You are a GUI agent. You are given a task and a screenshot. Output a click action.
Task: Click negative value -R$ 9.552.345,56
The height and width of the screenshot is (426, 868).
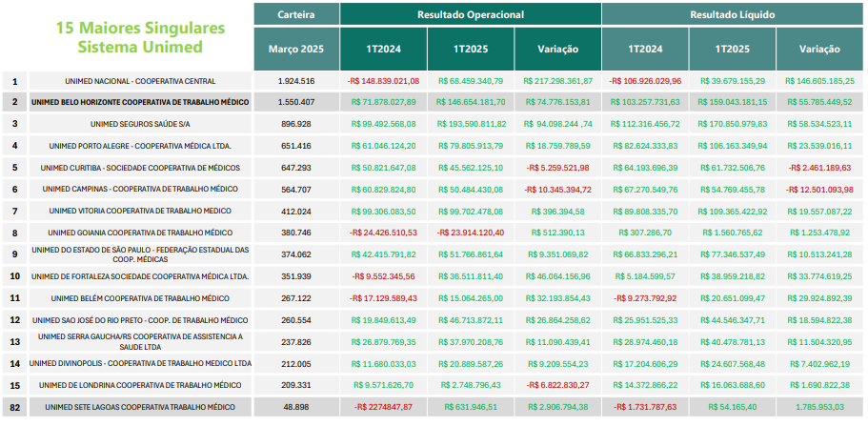coord(383,276)
